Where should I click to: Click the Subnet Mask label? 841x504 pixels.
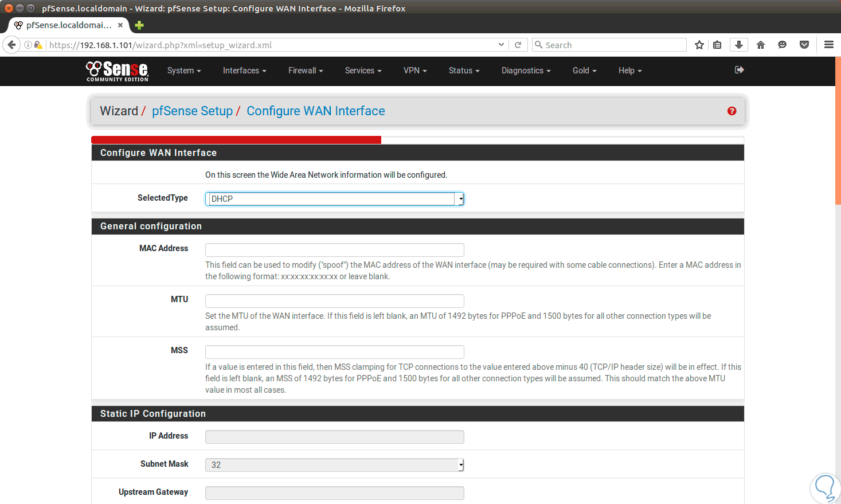165,464
